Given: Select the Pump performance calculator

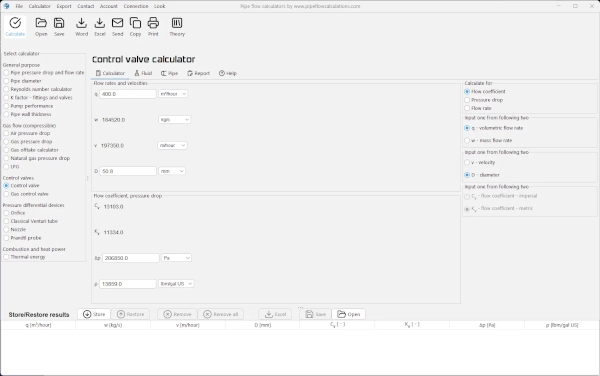Looking at the screenshot, I should tap(28, 106).
